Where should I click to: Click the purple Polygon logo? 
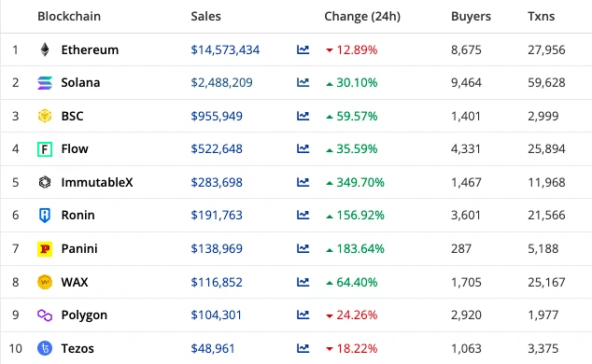pyautogui.click(x=45, y=315)
